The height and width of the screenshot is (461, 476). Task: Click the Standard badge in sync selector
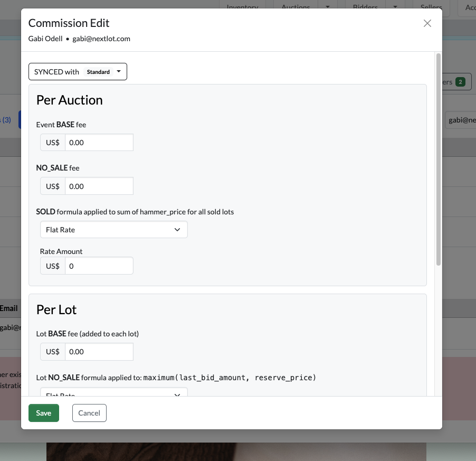[98, 72]
